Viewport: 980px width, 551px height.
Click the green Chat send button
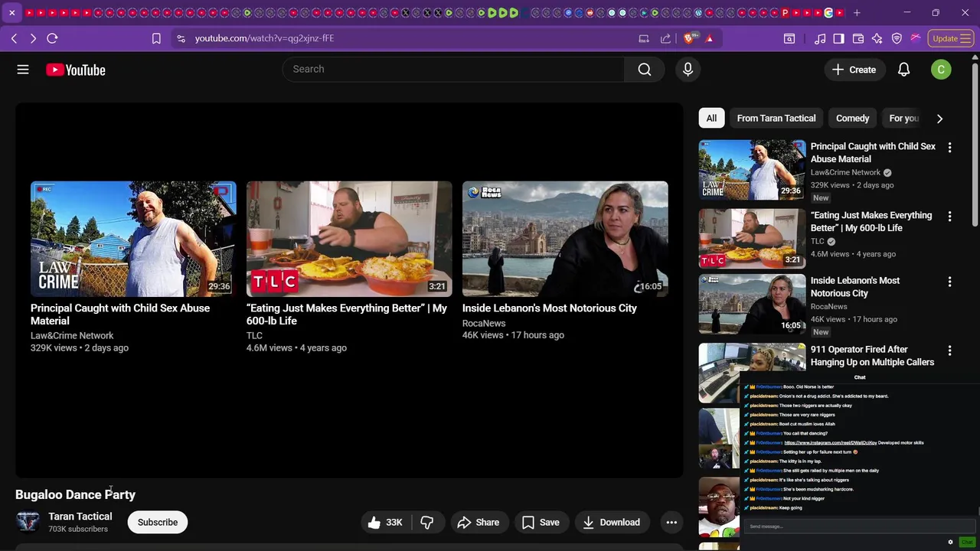[x=967, y=542]
